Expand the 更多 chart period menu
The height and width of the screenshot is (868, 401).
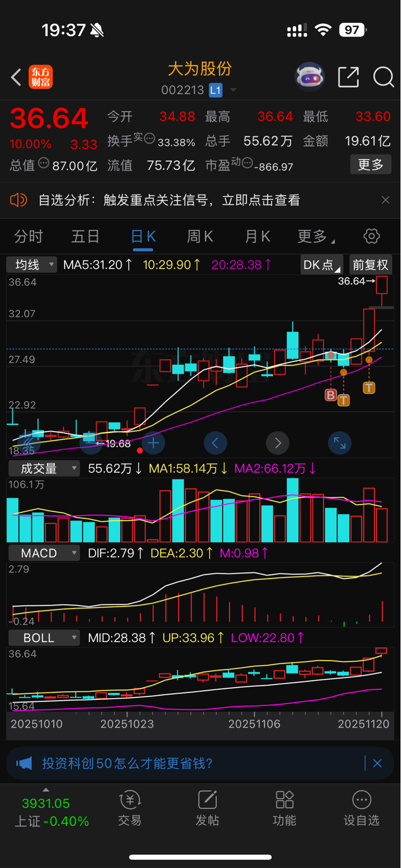click(316, 237)
